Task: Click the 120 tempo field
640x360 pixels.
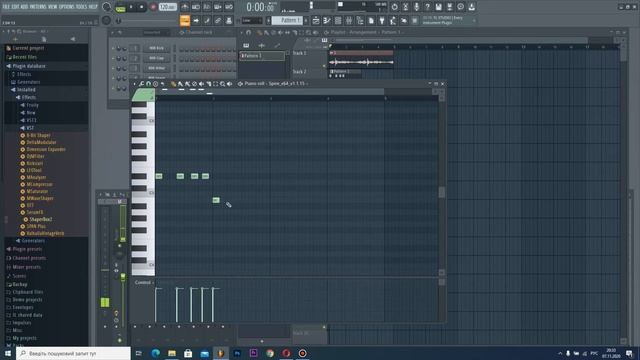Action: pyautogui.click(x=167, y=7)
